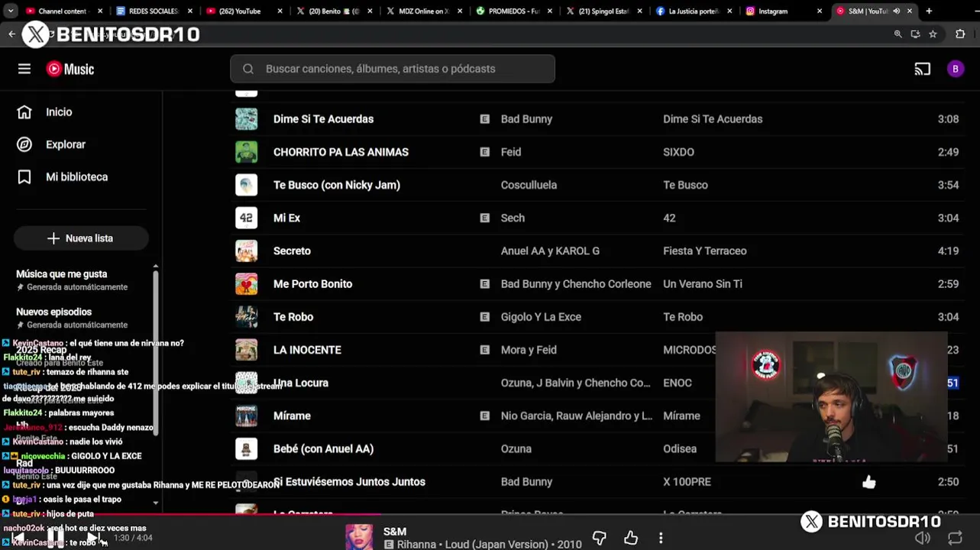Open the purple B account avatar
Screen dimensions: 980x550
pos(955,69)
